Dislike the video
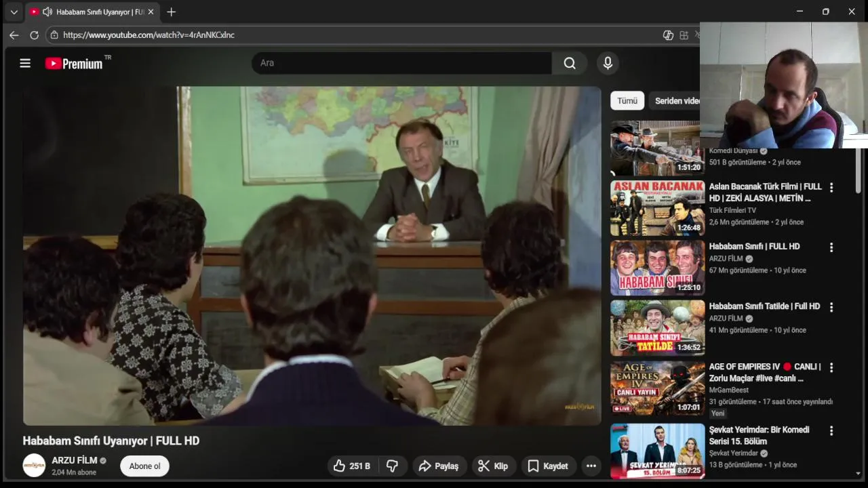 click(x=392, y=466)
